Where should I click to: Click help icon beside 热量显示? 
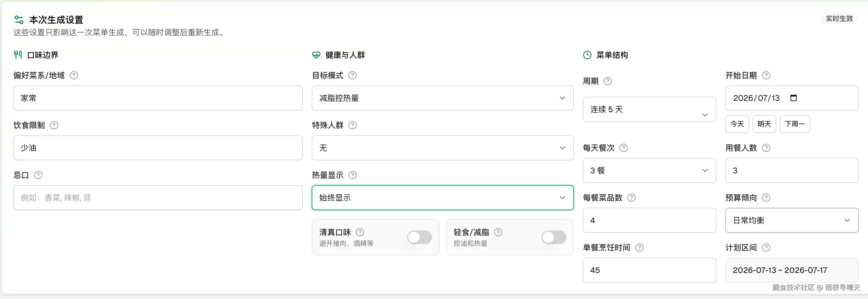click(x=352, y=175)
